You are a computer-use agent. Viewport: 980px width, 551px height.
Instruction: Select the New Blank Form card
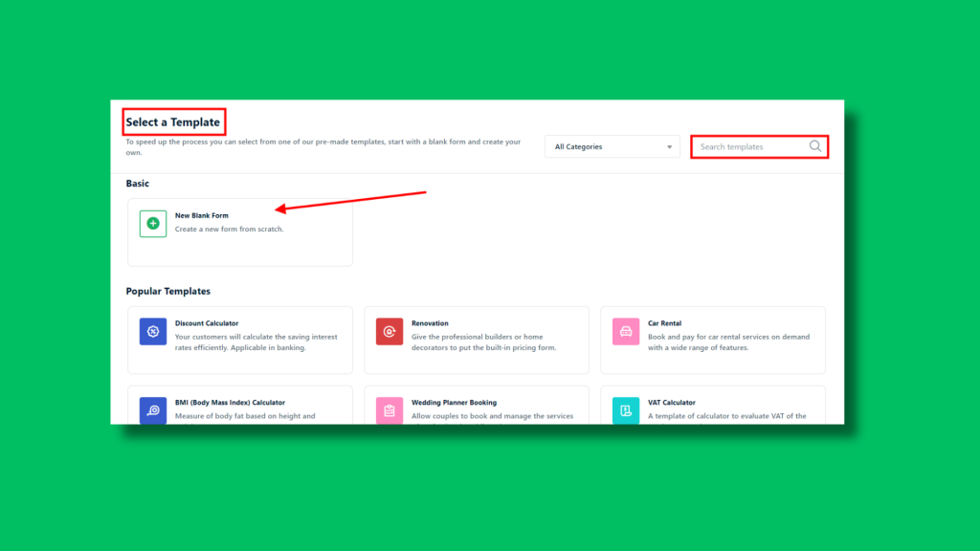click(x=239, y=230)
